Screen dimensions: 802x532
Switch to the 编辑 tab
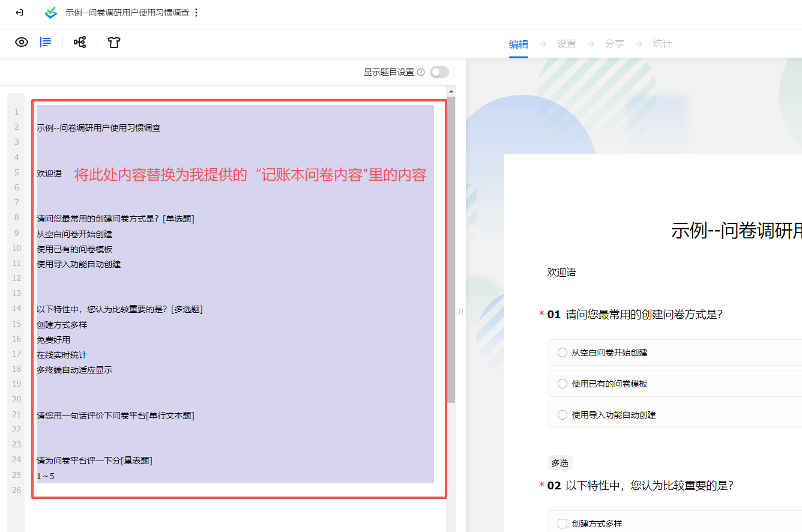pyautogui.click(x=519, y=44)
